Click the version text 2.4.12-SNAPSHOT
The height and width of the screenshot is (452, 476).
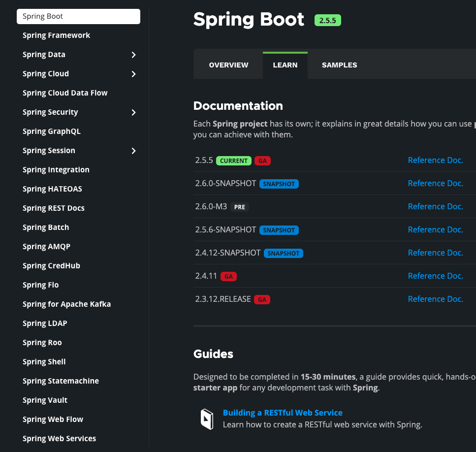[228, 253]
